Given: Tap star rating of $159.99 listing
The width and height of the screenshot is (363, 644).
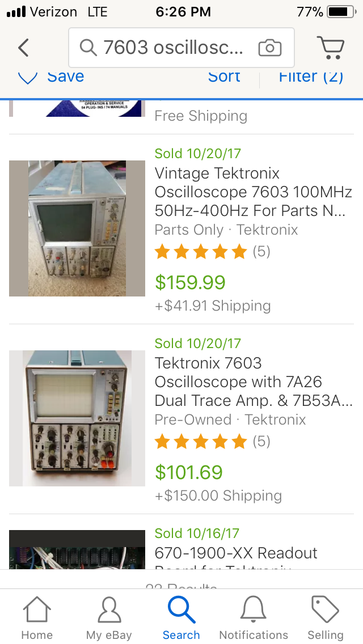Looking at the screenshot, I should pyautogui.click(x=201, y=252).
